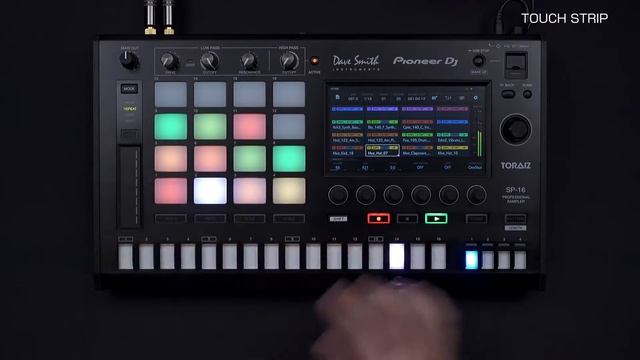Hold the white Shift button
The image size is (640, 360).
[338, 219]
